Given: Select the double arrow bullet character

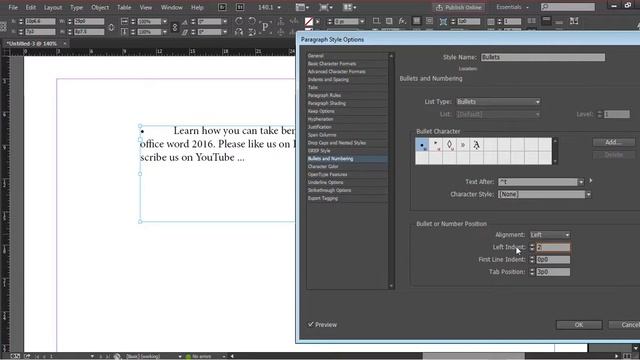Looking at the screenshot, I should pyautogui.click(x=463, y=144).
